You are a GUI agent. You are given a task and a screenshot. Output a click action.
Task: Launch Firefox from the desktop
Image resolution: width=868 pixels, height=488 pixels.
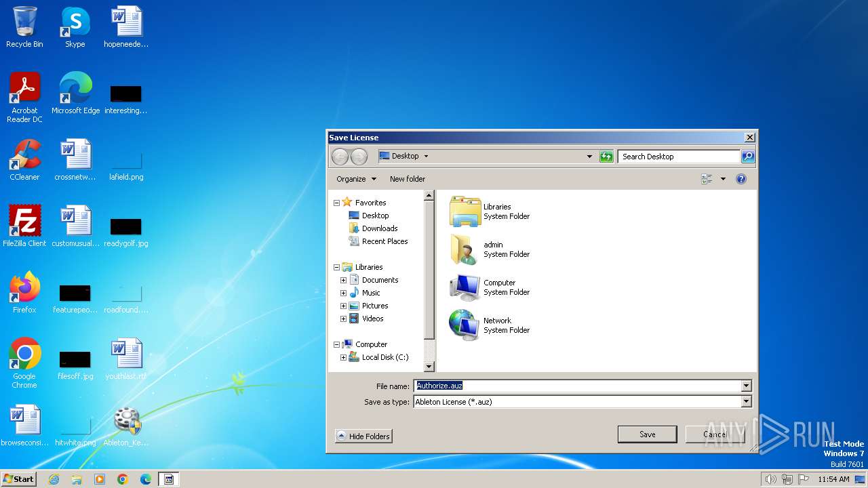pos(24,293)
